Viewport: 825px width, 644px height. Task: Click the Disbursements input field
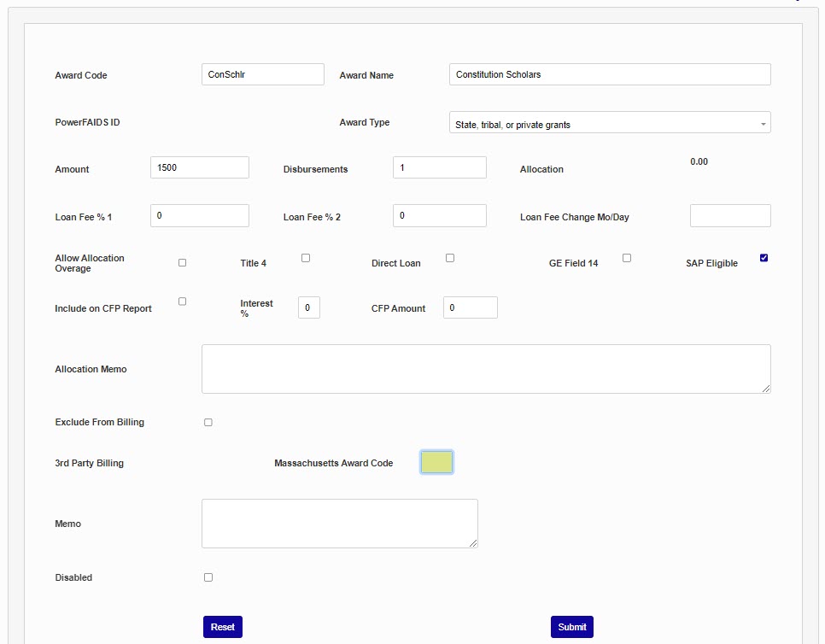(439, 167)
